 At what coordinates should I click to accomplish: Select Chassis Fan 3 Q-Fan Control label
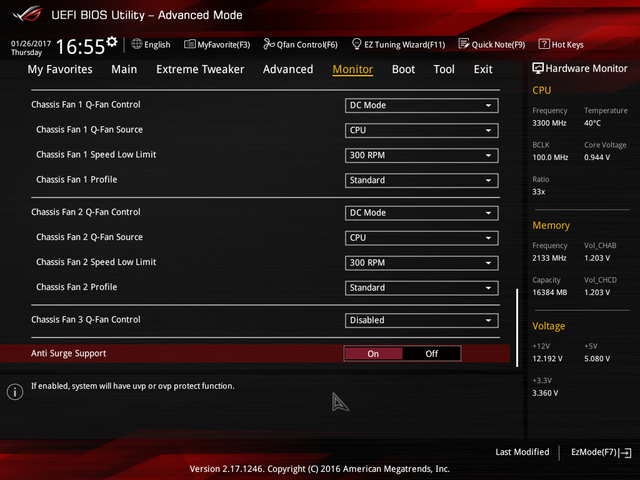click(x=86, y=320)
